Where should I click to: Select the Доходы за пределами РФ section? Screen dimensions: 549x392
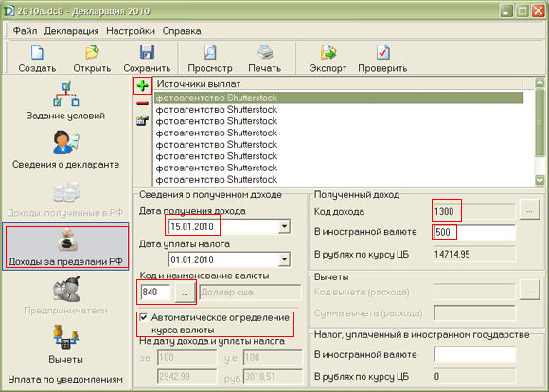65,247
